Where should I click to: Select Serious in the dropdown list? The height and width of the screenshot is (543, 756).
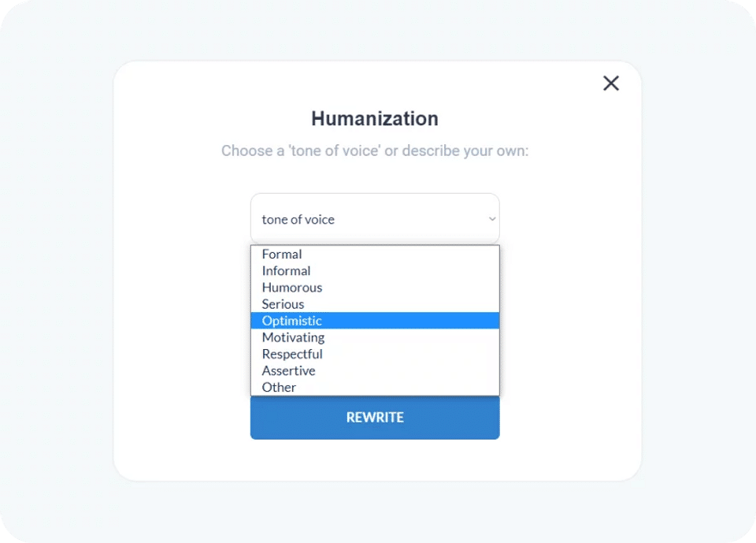[283, 303]
